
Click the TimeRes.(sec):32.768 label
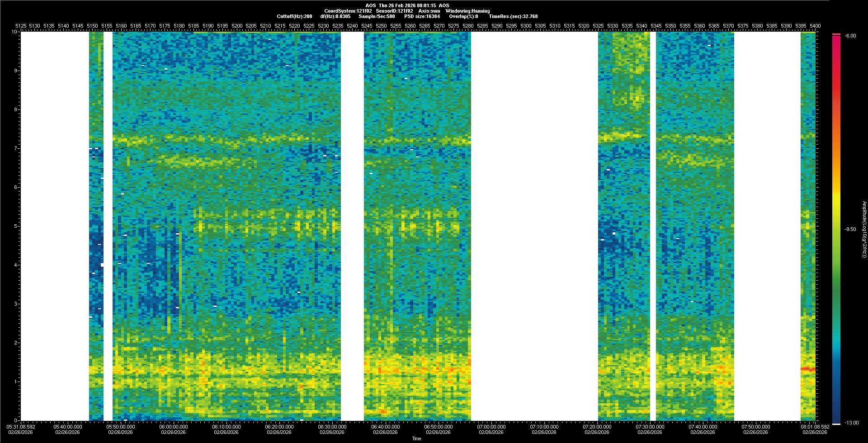pyautogui.click(x=513, y=16)
